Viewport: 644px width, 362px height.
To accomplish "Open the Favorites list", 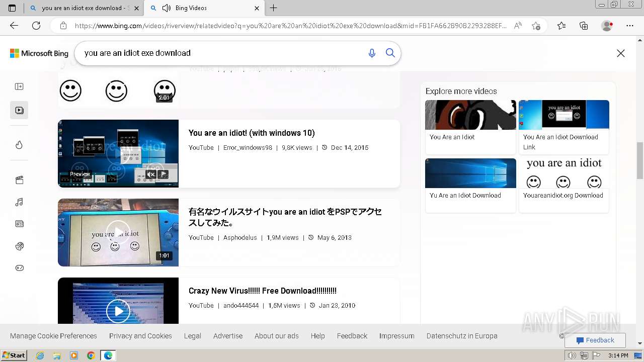I will (561, 26).
